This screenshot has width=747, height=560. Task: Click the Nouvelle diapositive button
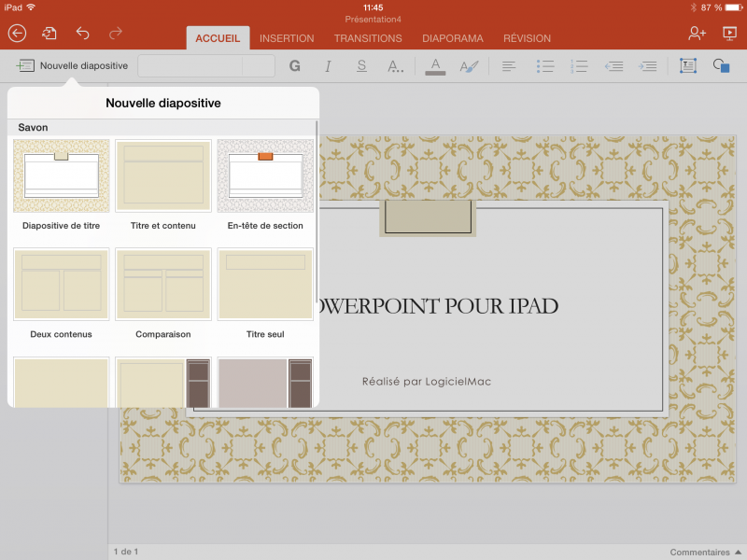pos(72,65)
